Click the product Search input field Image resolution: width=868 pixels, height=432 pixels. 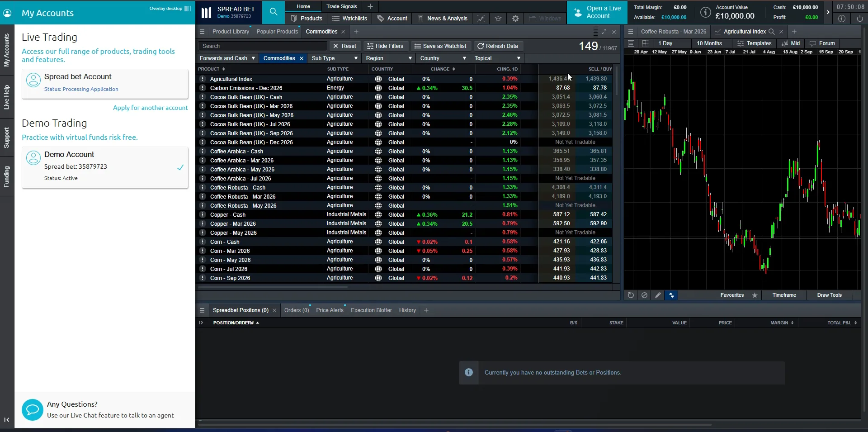coord(262,46)
